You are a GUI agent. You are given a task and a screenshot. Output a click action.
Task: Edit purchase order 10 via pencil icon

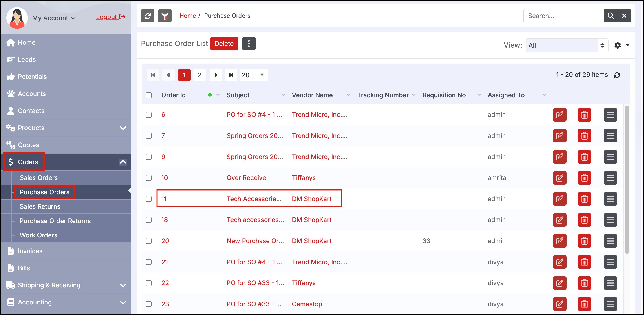pos(559,178)
